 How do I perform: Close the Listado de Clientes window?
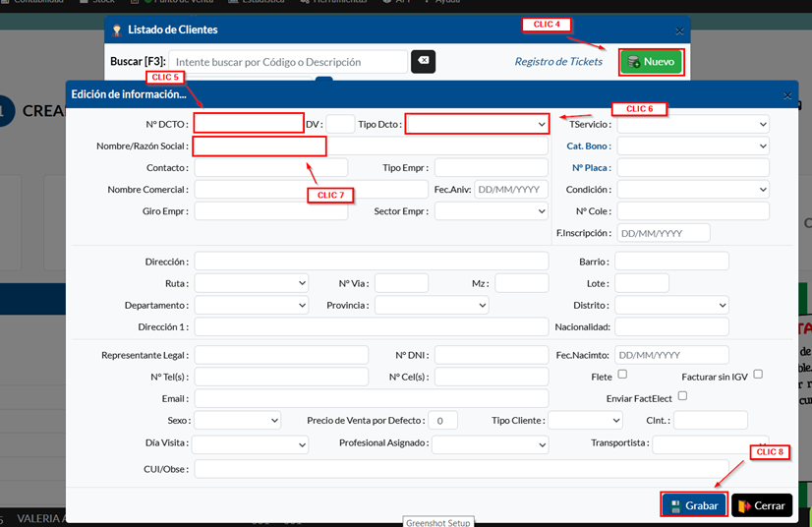pos(679,30)
